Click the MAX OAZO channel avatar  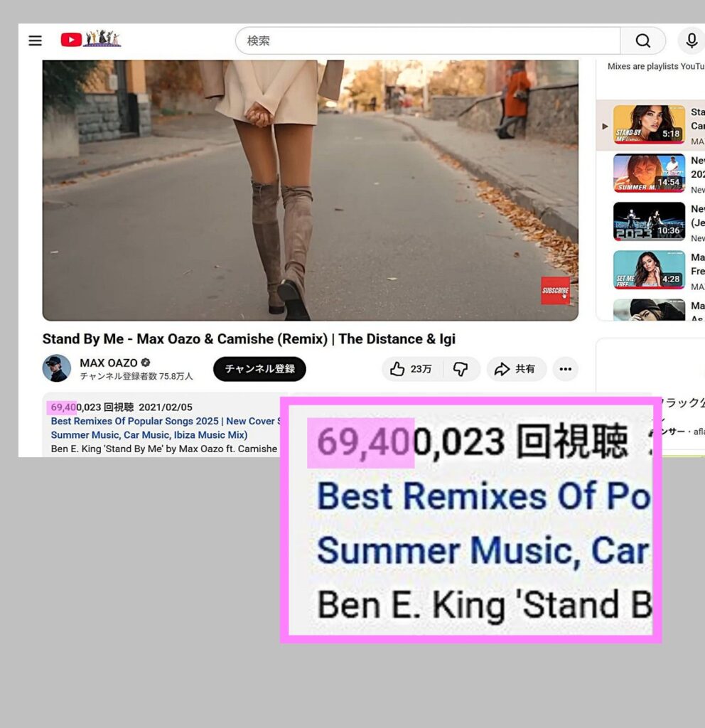click(57, 368)
